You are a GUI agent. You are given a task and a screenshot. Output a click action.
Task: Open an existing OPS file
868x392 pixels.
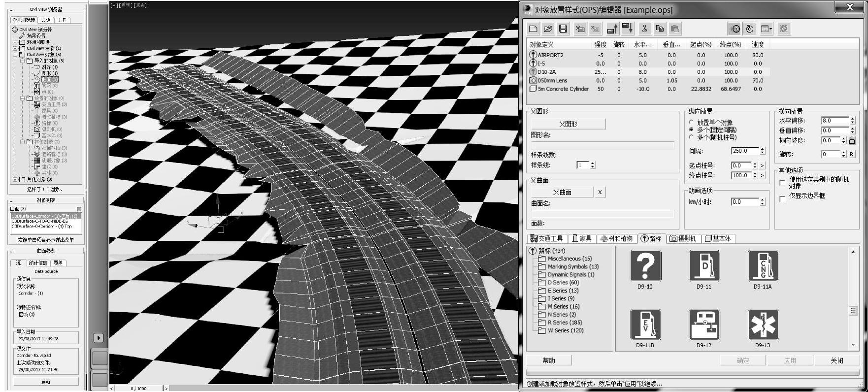pos(548,29)
